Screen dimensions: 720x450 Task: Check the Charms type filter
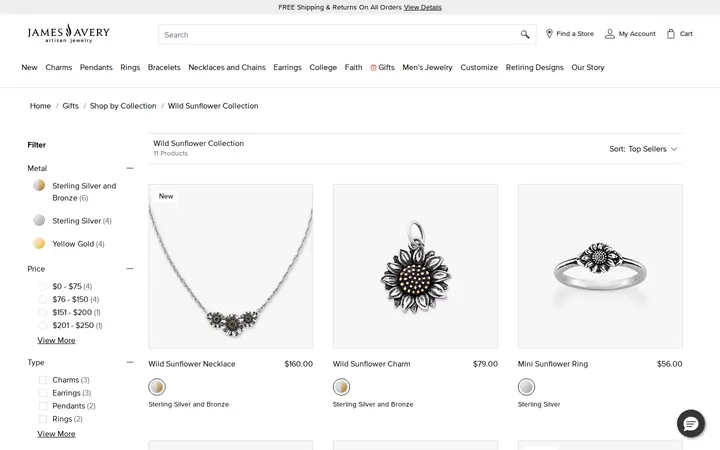[x=43, y=380]
